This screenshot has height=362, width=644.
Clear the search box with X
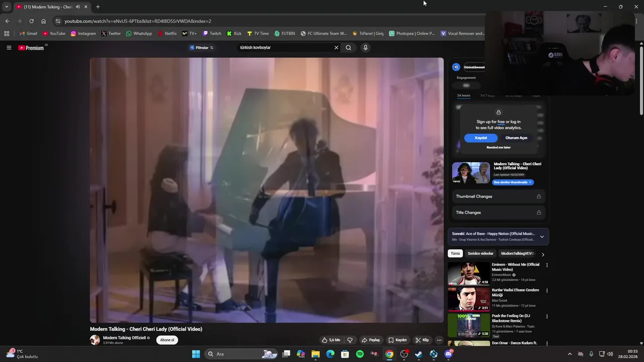tap(336, 48)
